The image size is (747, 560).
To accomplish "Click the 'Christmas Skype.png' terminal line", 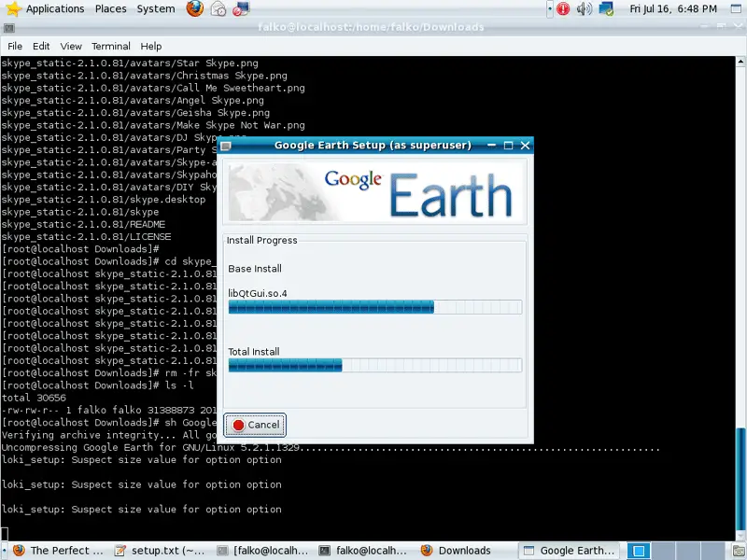I will click(145, 76).
